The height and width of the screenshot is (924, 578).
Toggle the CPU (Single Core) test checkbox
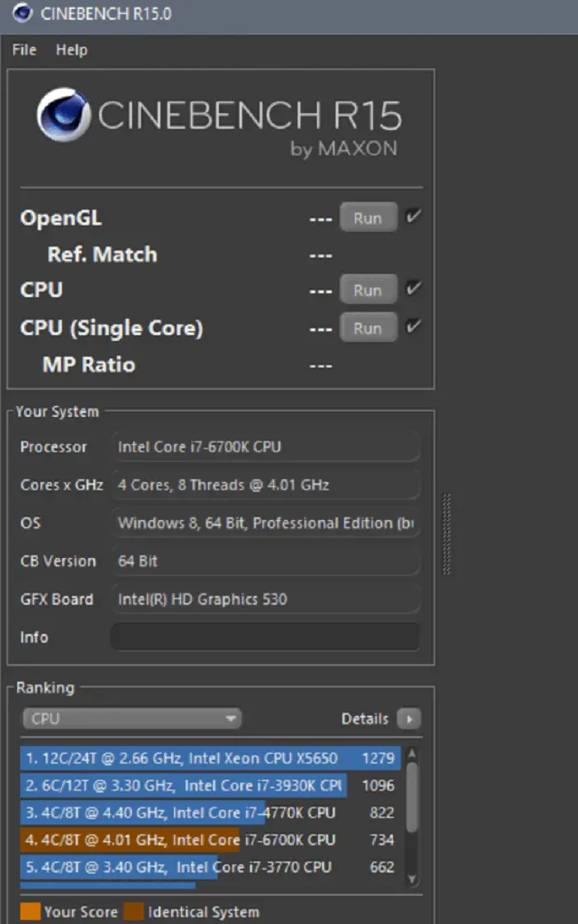(x=413, y=326)
